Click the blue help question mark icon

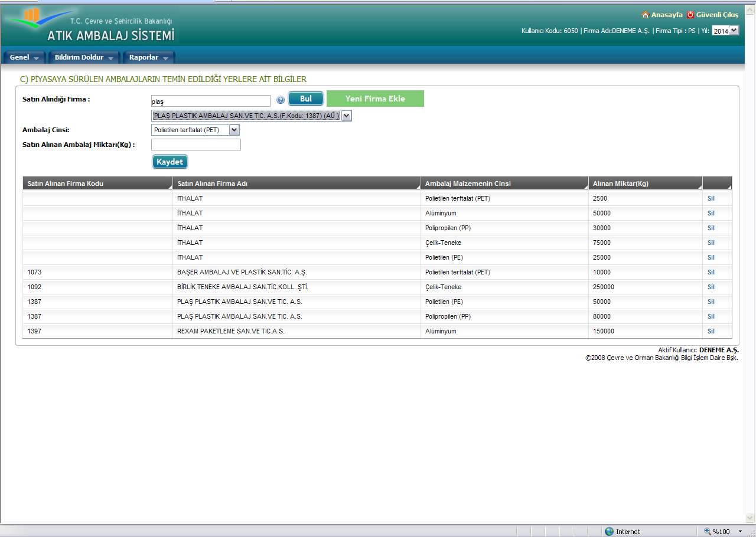pyautogui.click(x=281, y=100)
